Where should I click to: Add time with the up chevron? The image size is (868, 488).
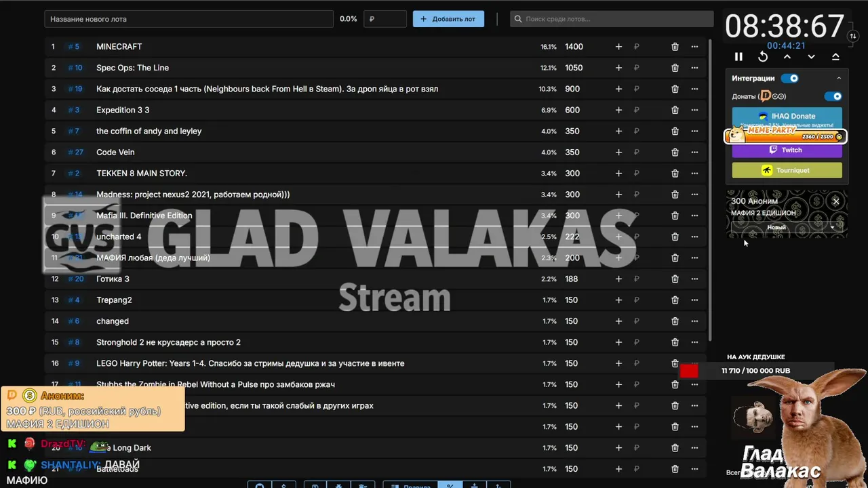(x=787, y=57)
